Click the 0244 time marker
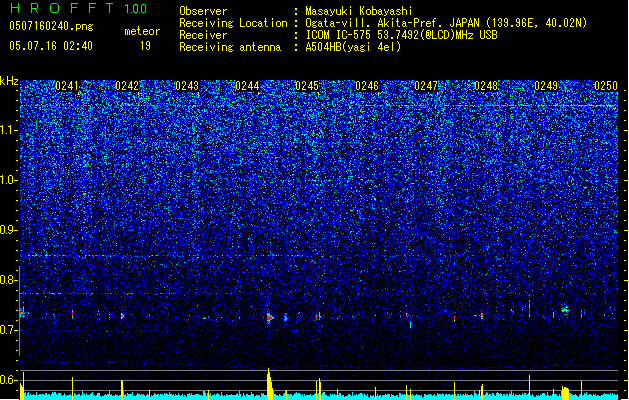This screenshot has width=629, height=400. [247, 86]
